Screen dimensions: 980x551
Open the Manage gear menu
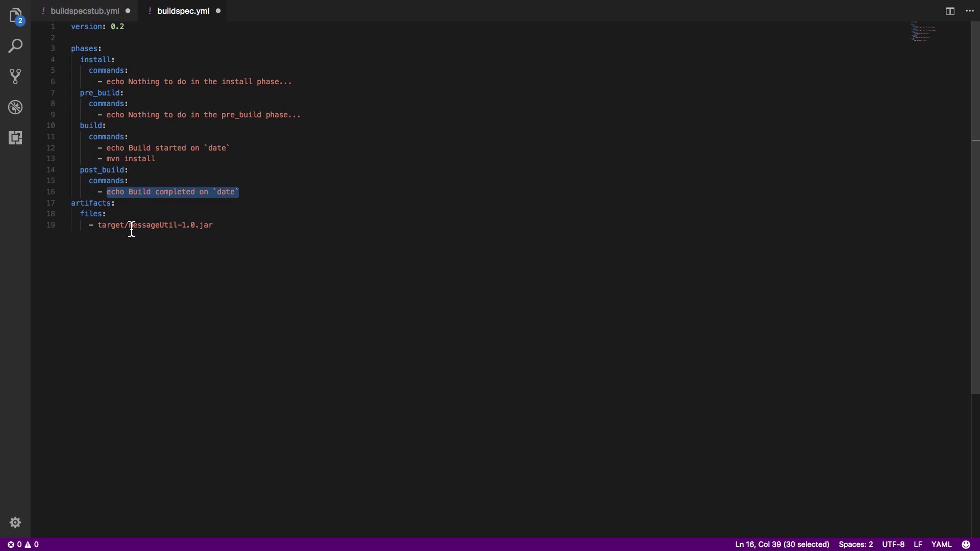tap(15, 522)
